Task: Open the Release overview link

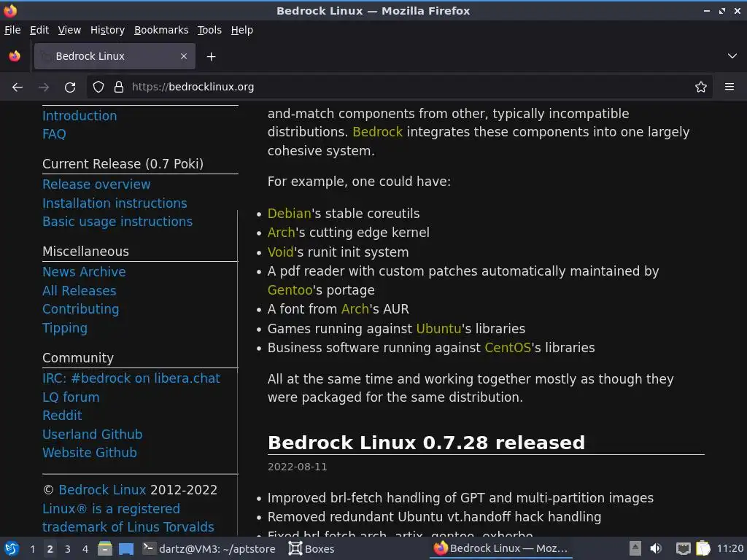Action: pos(96,184)
